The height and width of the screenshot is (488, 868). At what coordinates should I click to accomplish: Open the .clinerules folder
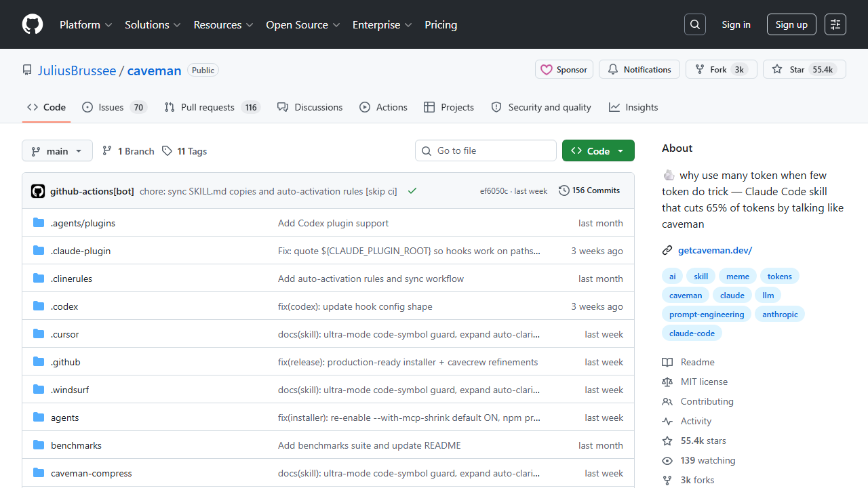tap(71, 279)
